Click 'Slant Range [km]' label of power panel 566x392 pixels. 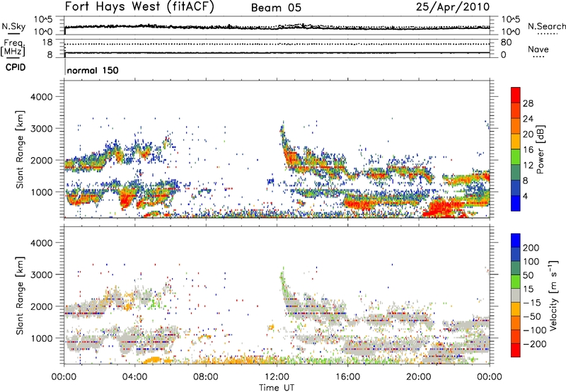[20, 150]
